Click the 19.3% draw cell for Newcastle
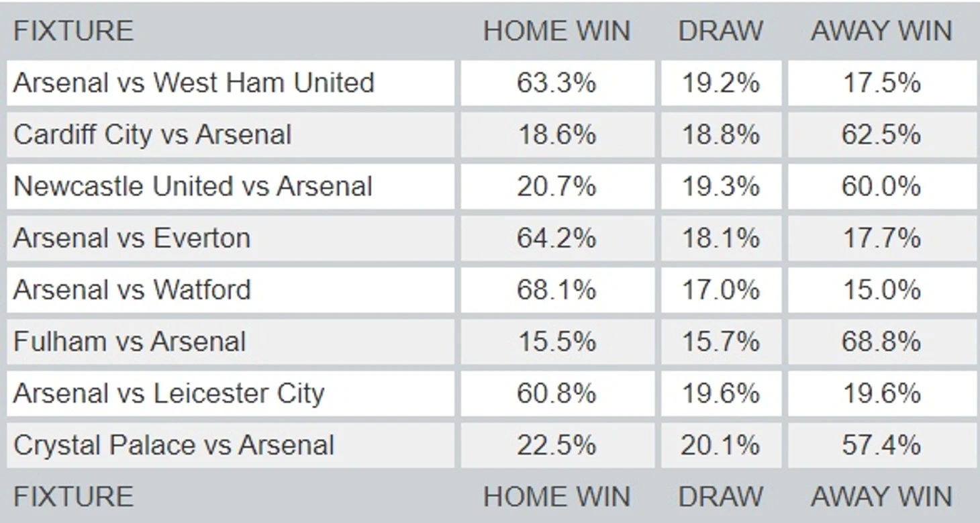Screen dimensions: 980x523 (x=721, y=186)
